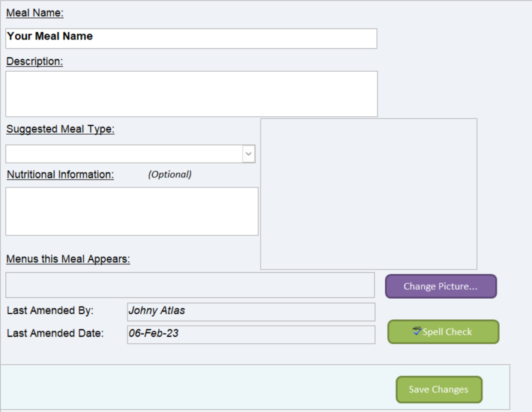532x412 pixels.
Task: Click the Description label
Action: click(34, 61)
